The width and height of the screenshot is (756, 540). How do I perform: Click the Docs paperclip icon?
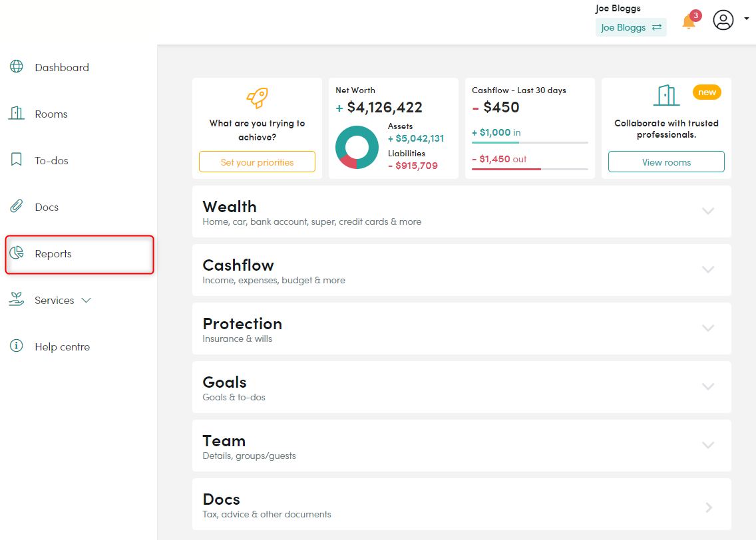(15, 206)
